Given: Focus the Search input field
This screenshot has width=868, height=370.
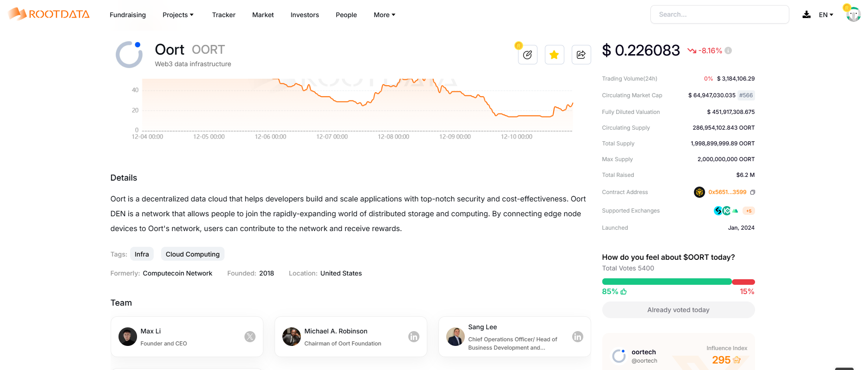Looking at the screenshot, I should (x=719, y=14).
